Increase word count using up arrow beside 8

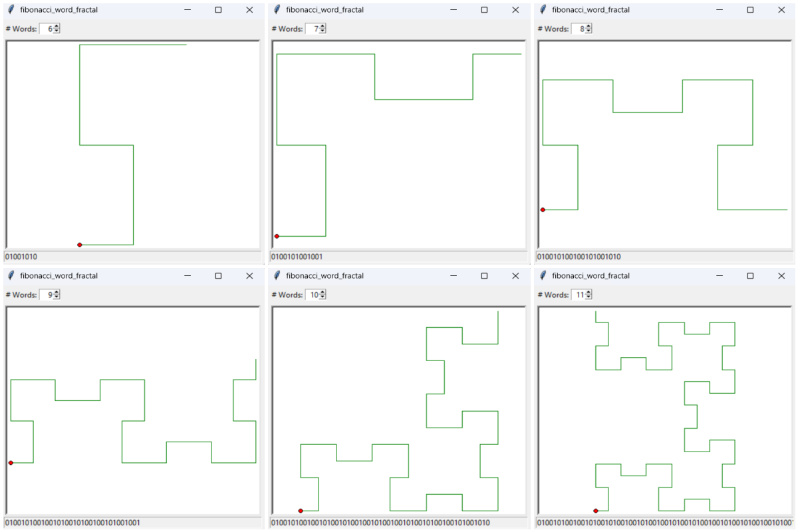point(589,27)
